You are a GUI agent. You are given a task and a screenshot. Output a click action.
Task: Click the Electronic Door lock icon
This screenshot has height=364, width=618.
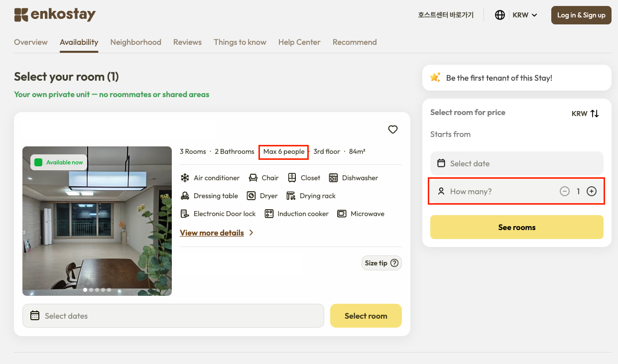click(x=185, y=214)
